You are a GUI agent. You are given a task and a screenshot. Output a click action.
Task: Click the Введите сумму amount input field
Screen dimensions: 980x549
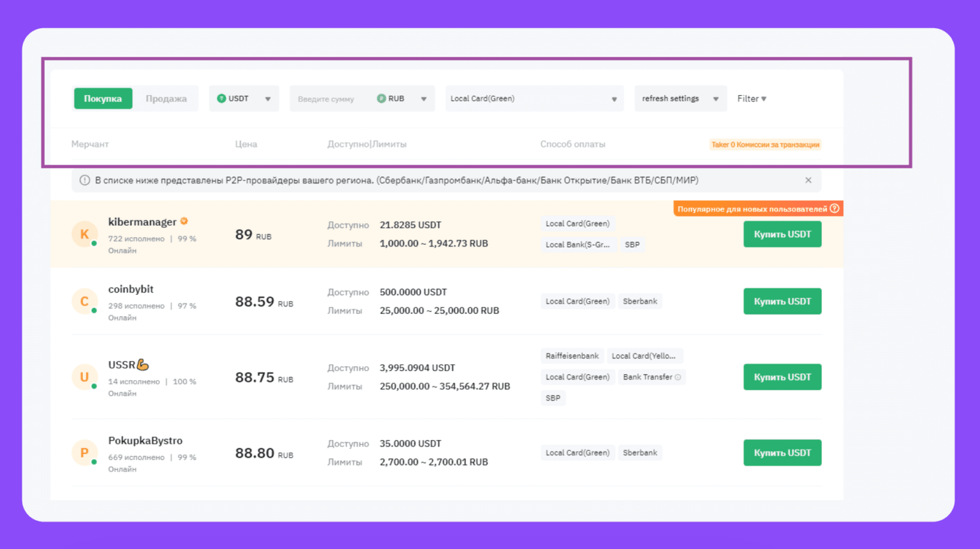tap(327, 98)
